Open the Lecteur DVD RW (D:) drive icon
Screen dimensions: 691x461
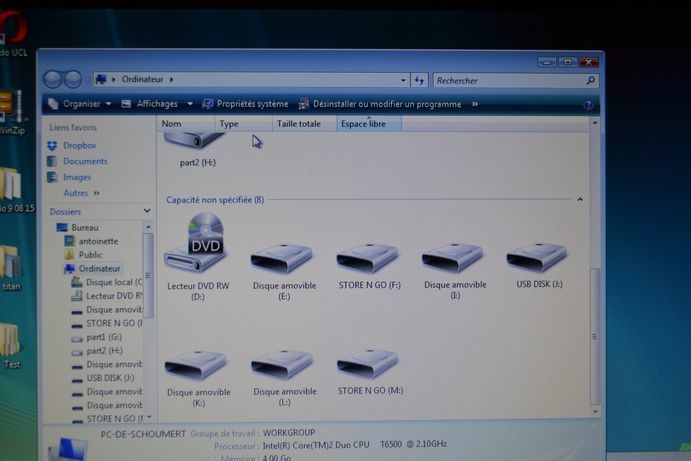[197, 243]
